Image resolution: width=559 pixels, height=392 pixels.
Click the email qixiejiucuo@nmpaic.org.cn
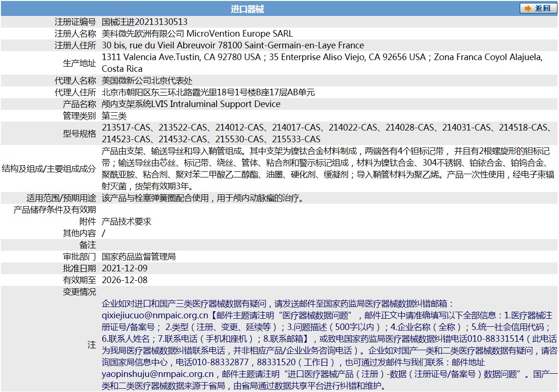pyautogui.click(x=155, y=315)
